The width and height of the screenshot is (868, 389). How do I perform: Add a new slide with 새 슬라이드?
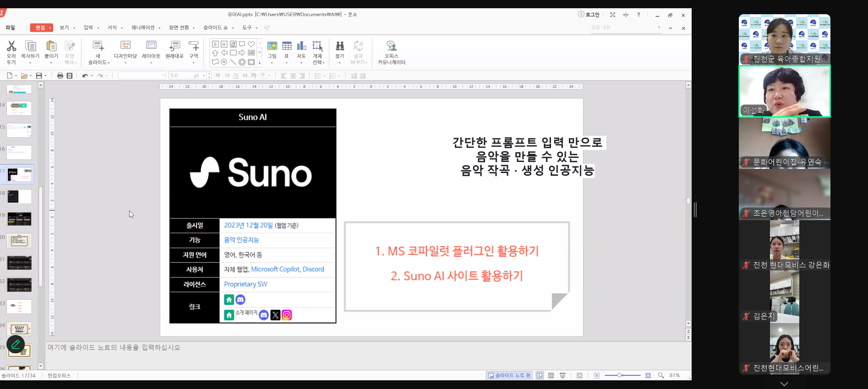coord(98,46)
